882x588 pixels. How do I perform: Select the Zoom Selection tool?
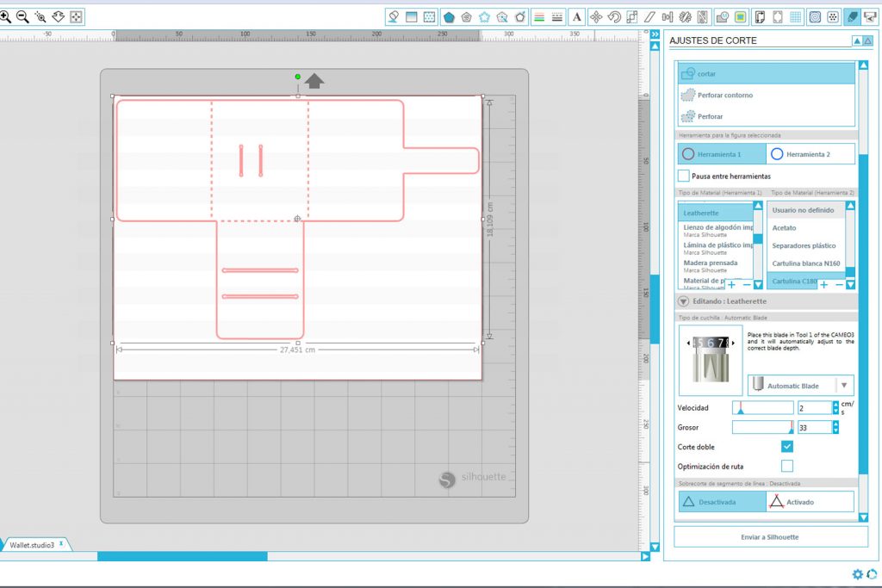[x=40, y=17]
